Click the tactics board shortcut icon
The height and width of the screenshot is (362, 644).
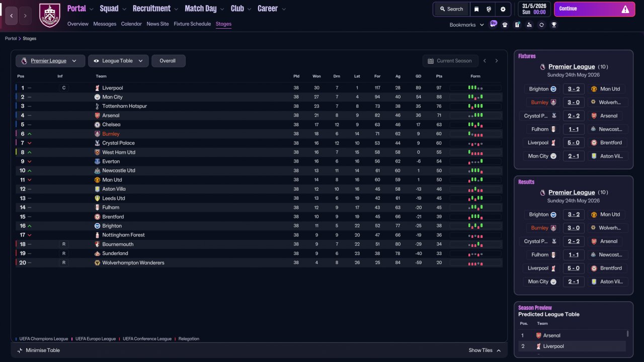click(x=517, y=25)
